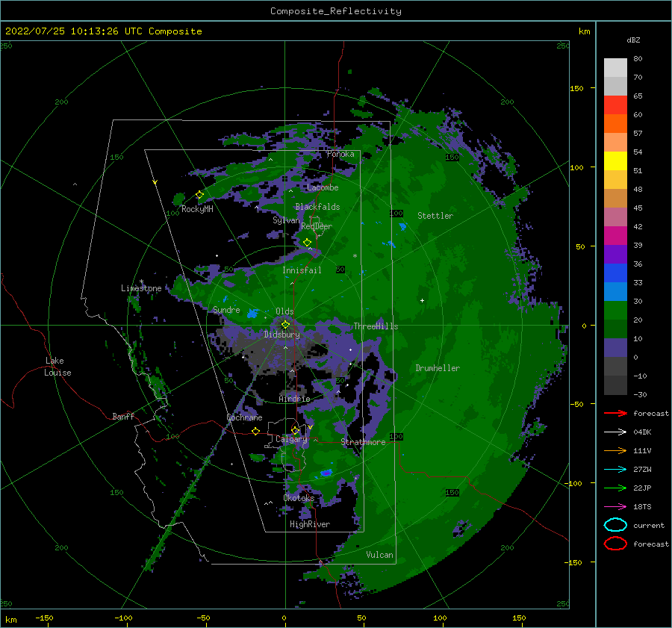This screenshot has width=672, height=628.
Task: Click the magenta 39 dBZ color swatch
Action: 615,236
